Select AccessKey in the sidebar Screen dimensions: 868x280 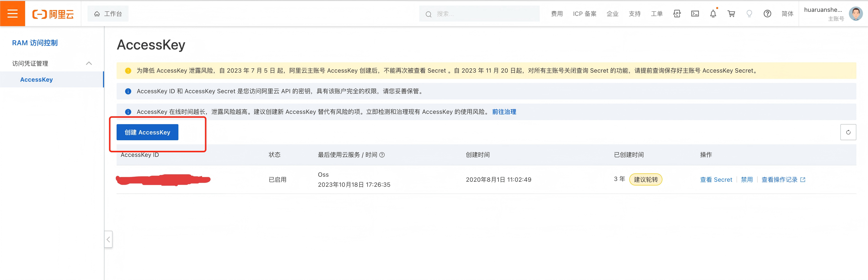[36, 79]
